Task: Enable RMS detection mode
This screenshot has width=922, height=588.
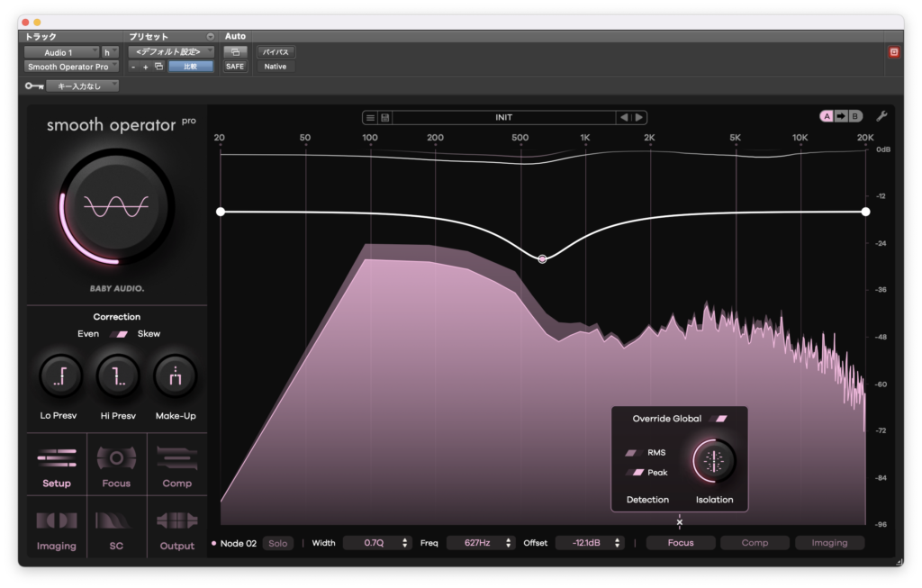Action: click(632, 453)
